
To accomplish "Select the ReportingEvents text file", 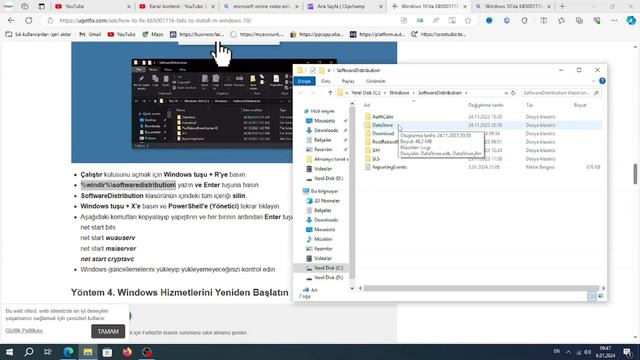I will tap(389, 167).
